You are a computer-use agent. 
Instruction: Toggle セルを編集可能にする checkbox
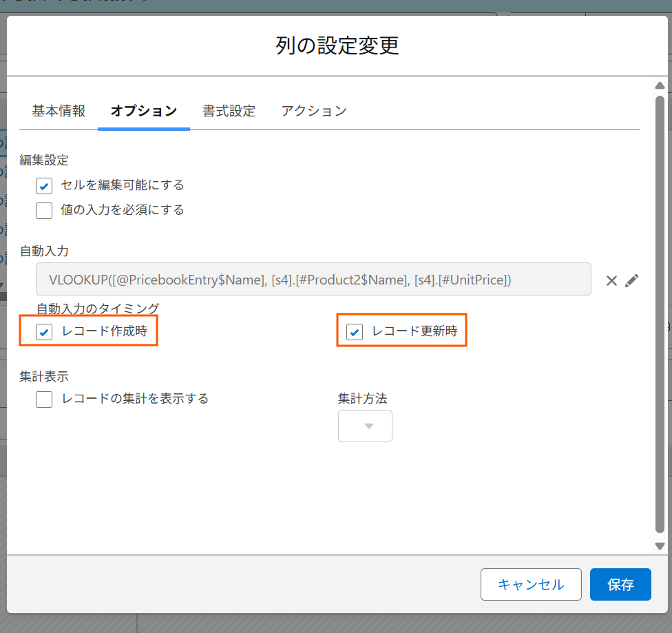44,186
